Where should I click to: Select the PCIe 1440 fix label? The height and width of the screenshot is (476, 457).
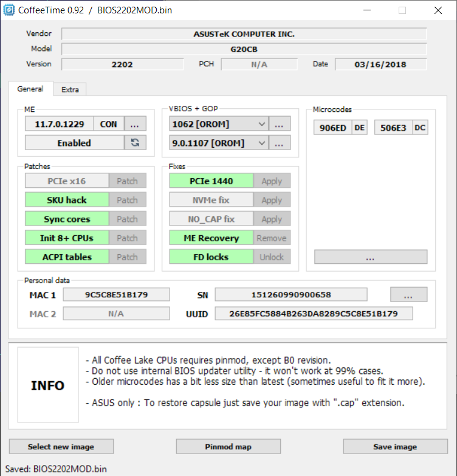coord(211,181)
